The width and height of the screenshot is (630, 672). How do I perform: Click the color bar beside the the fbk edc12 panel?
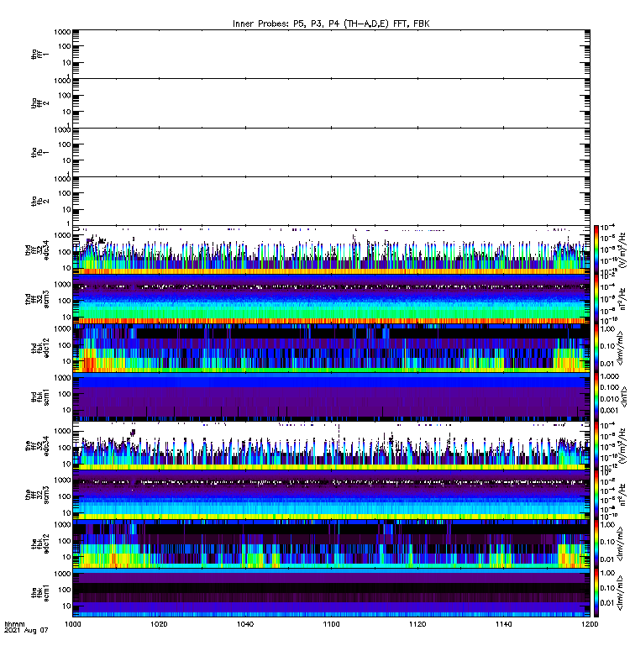coord(596,543)
